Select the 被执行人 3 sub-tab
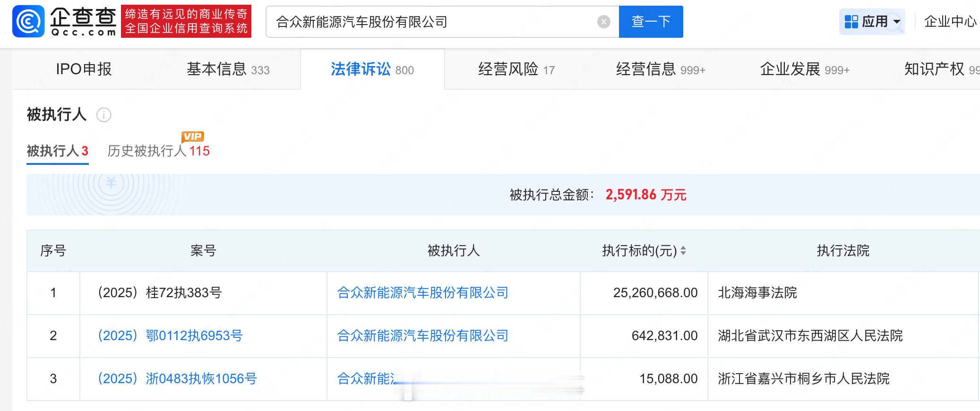This screenshot has width=980, height=411. pyautogui.click(x=58, y=151)
